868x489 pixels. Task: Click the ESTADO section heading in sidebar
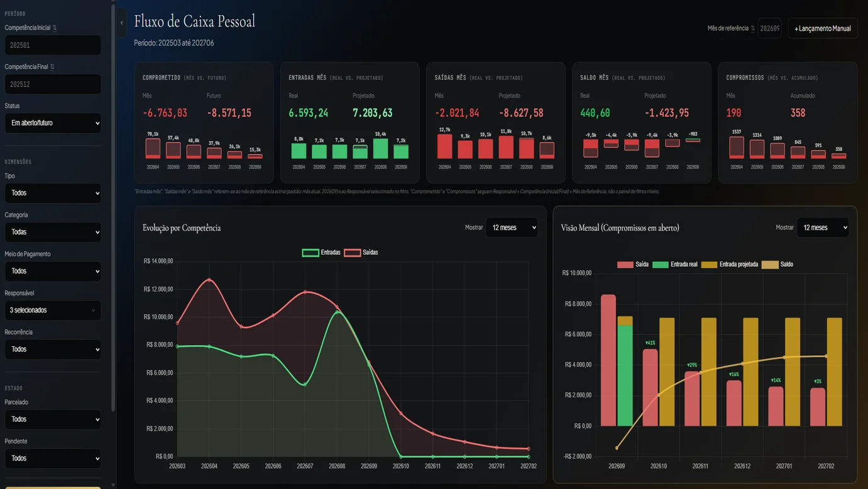pyautogui.click(x=14, y=388)
